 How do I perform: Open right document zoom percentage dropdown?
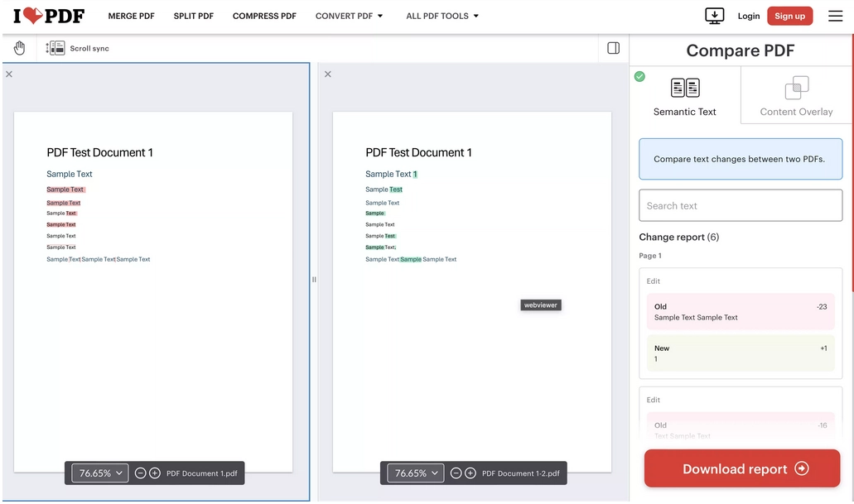point(416,473)
